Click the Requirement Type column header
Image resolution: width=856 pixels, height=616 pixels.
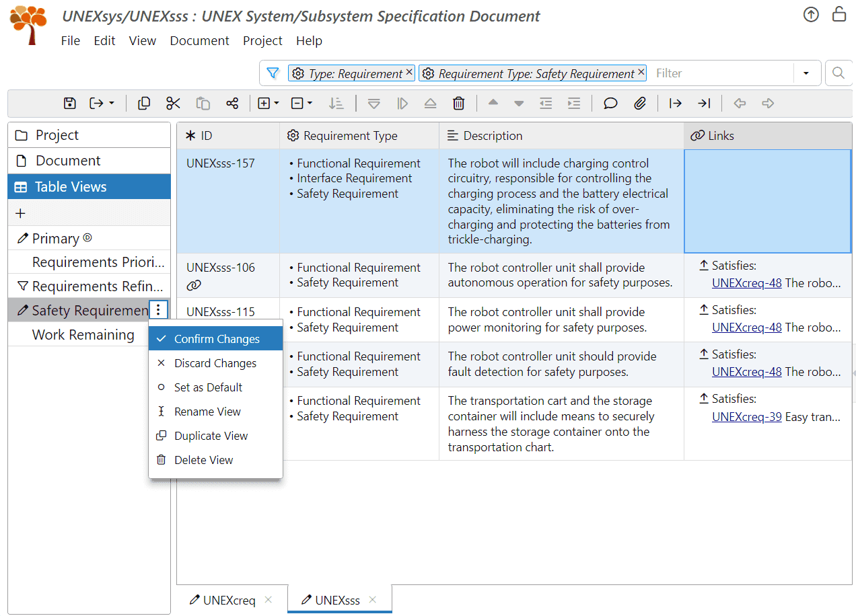[x=359, y=136]
